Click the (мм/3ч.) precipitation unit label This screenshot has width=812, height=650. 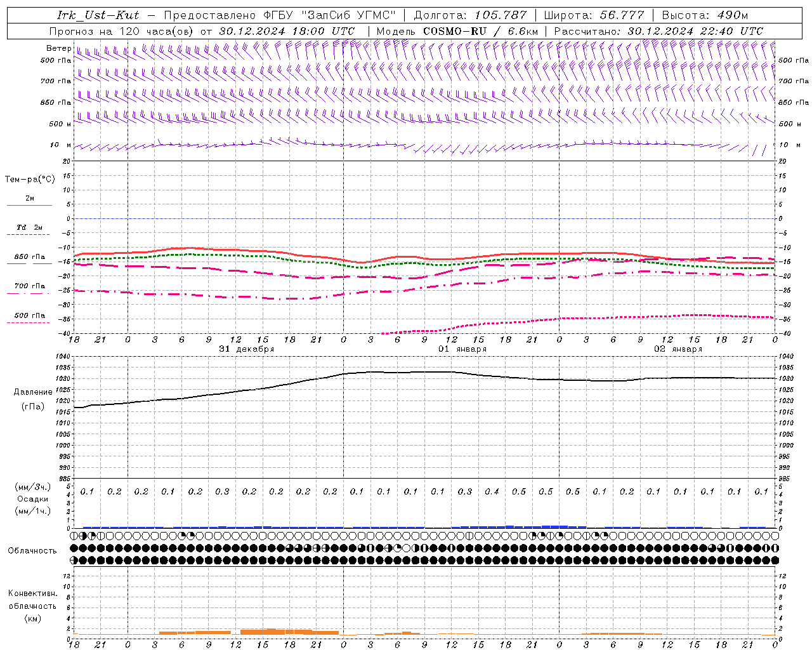pyautogui.click(x=33, y=487)
